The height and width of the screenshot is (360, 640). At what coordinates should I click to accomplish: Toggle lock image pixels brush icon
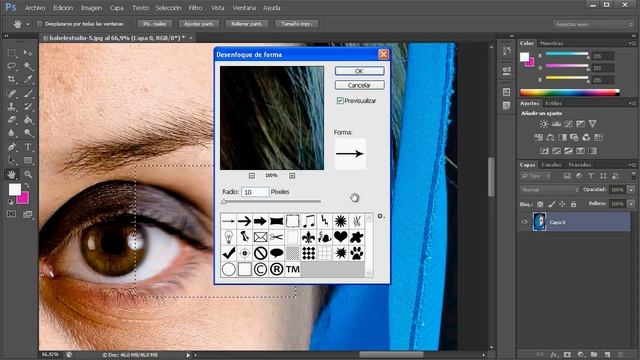(551, 204)
